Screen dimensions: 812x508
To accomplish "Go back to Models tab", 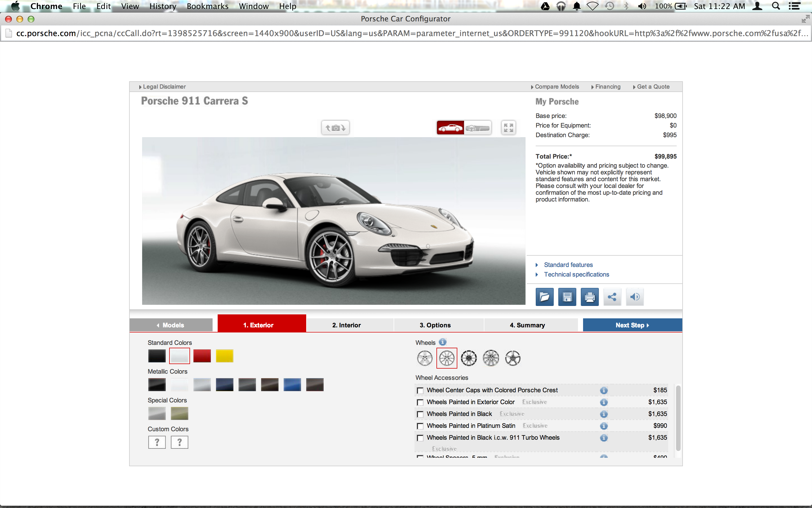I will tap(171, 325).
